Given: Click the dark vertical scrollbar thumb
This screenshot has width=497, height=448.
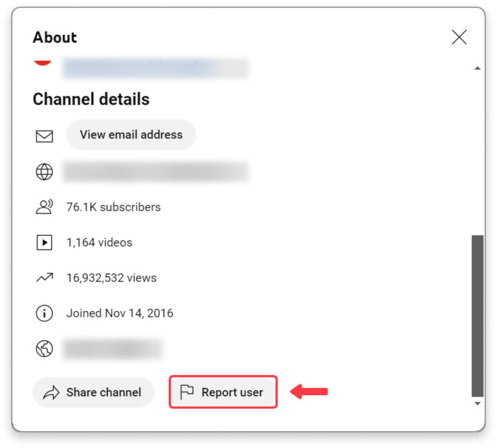Looking at the screenshot, I should tap(478, 315).
